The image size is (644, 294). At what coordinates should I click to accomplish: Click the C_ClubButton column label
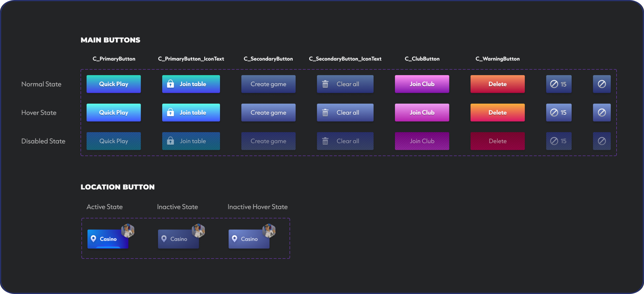click(x=422, y=59)
